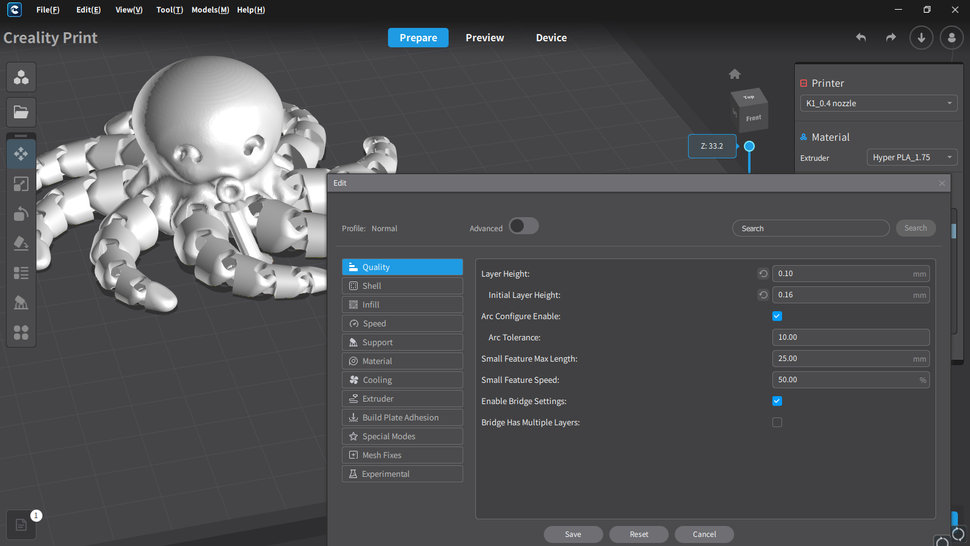Expand the Hyper PLA_1.75 material dropdown
The height and width of the screenshot is (546, 970).
(911, 158)
